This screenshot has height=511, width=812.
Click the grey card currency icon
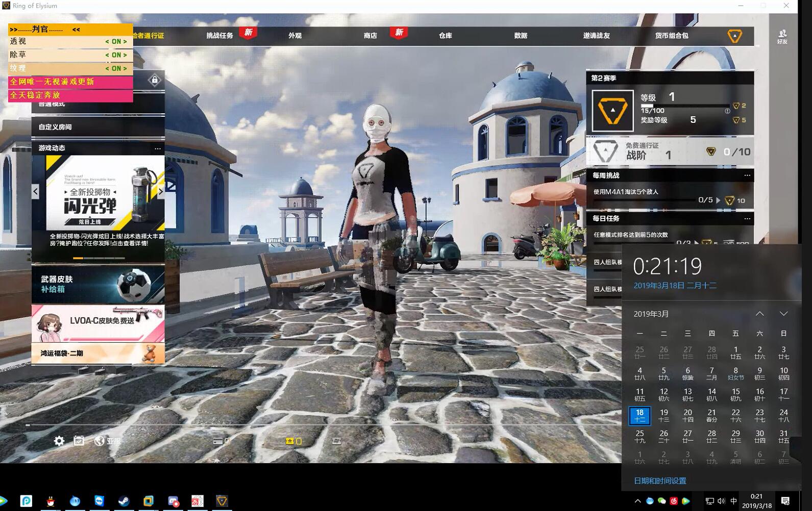tap(217, 441)
